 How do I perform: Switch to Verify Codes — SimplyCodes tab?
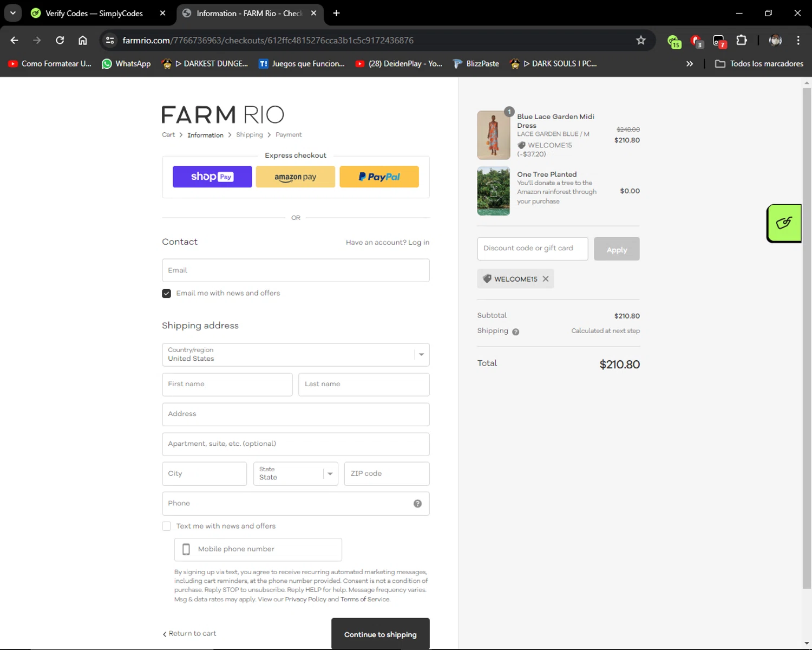pyautogui.click(x=94, y=13)
